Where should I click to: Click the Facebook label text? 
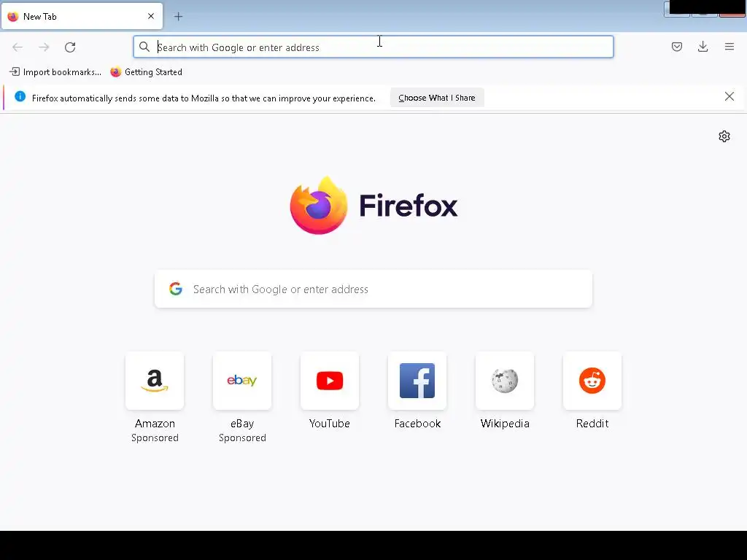pyautogui.click(x=417, y=424)
